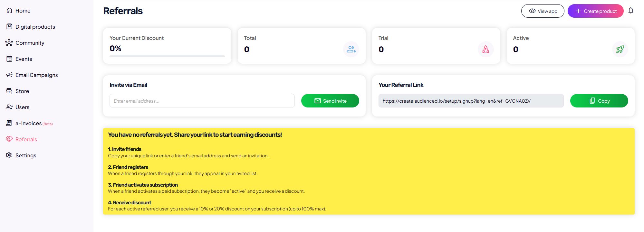644x232 pixels.
Task: Click the Store icon in sidebar
Action: point(9,91)
